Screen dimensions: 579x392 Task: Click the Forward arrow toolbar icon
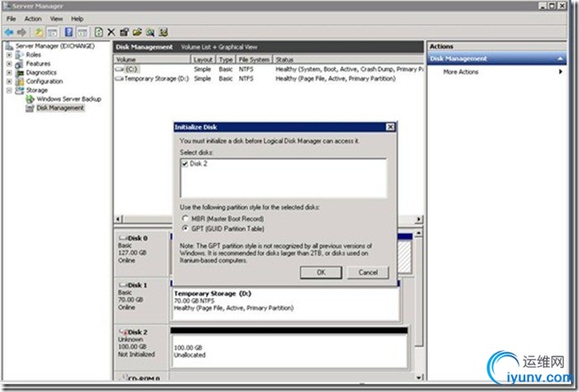click(21, 32)
